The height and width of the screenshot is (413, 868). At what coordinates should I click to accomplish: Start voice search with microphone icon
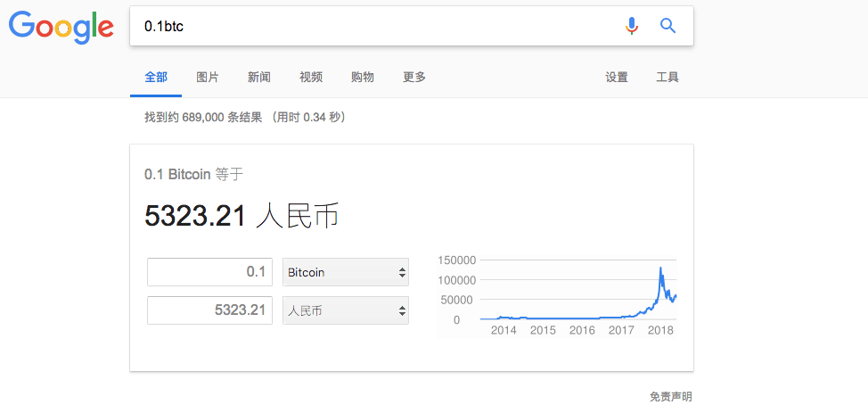[x=632, y=26]
